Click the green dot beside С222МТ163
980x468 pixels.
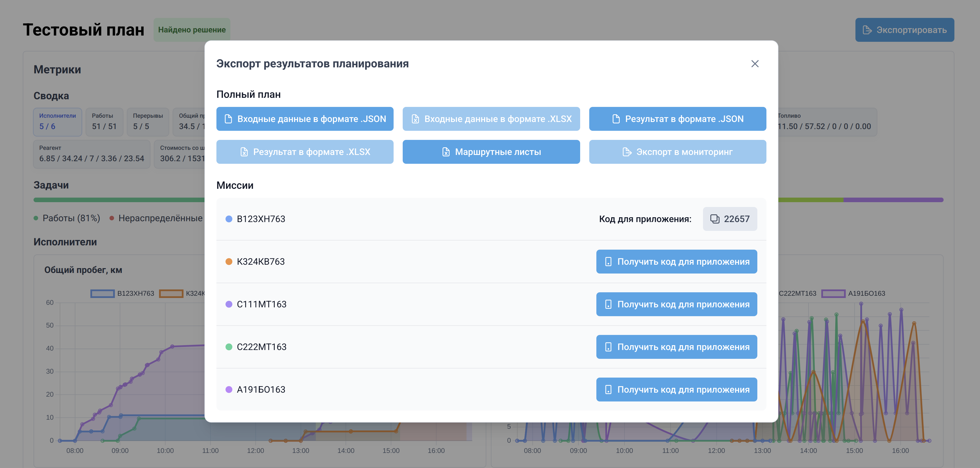tap(229, 347)
